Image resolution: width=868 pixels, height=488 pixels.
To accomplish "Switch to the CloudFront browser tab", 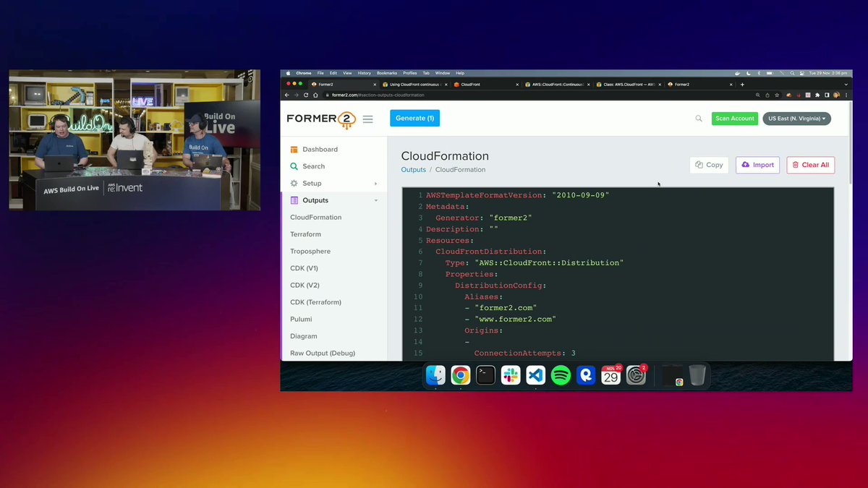I will (x=485, y=85).
